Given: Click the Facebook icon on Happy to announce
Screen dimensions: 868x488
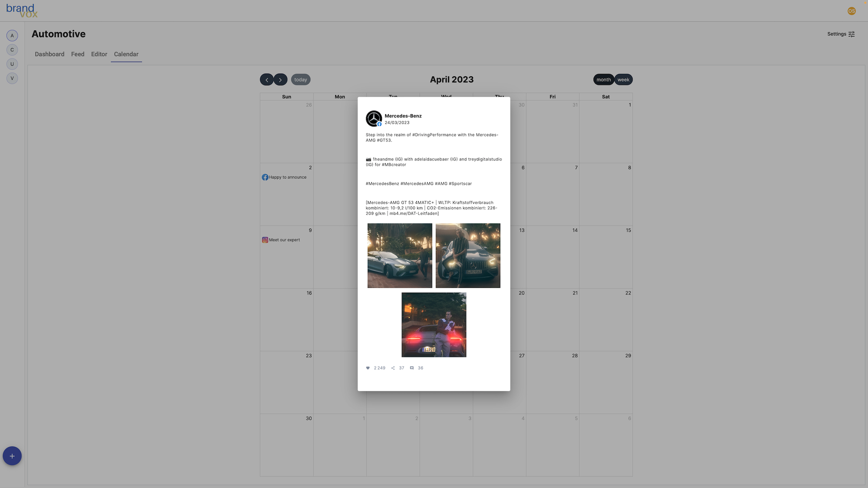Looking at the screenshot, I should 265,177.
